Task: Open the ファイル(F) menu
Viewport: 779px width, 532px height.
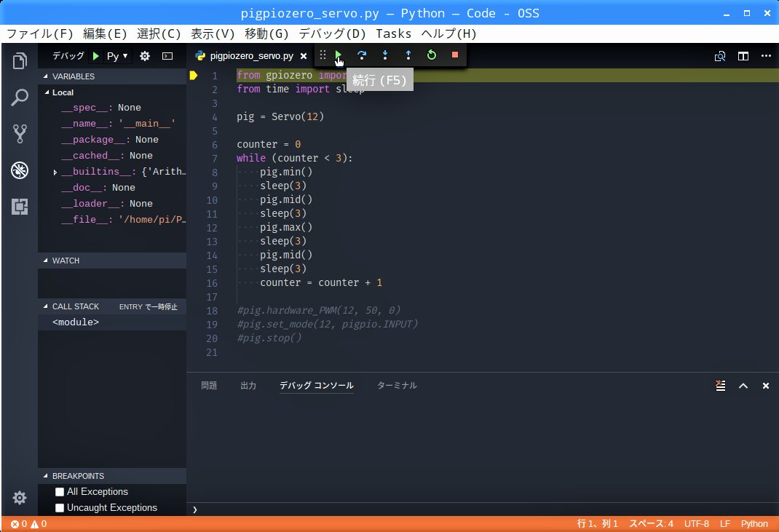Action: 40,33
